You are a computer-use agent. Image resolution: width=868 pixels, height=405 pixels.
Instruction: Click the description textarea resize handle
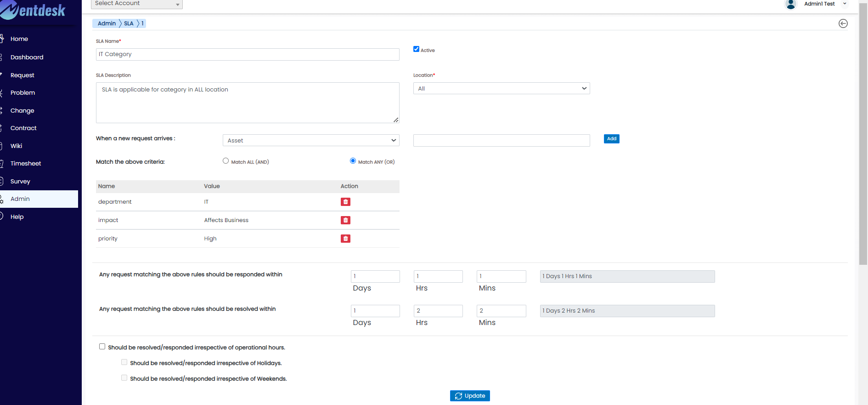click(x=396, y=120)
